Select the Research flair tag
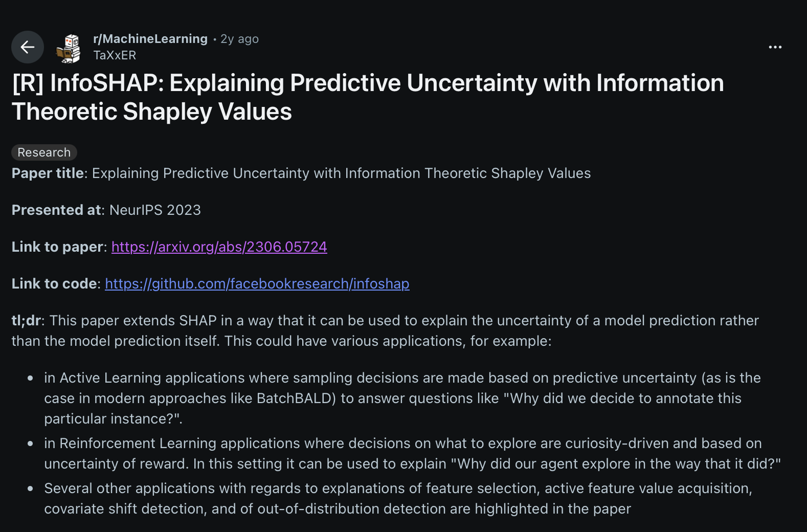807x532 pixels. 44,152
